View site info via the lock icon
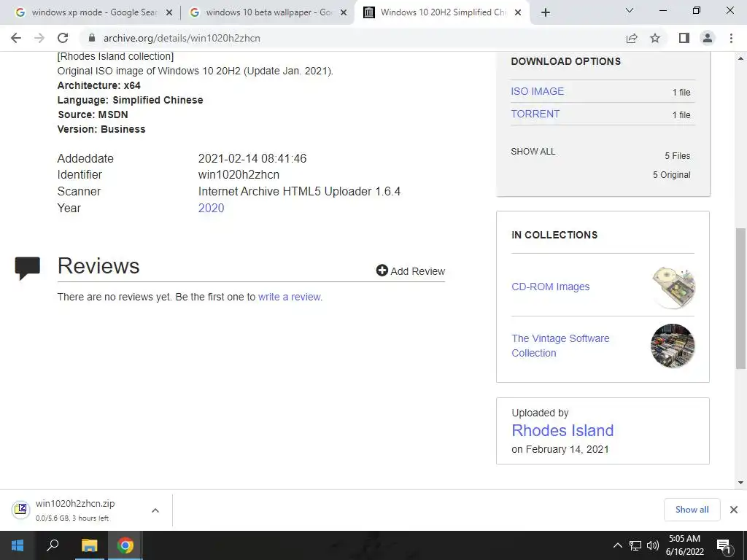747x560 pixels. tap(92, 38)
